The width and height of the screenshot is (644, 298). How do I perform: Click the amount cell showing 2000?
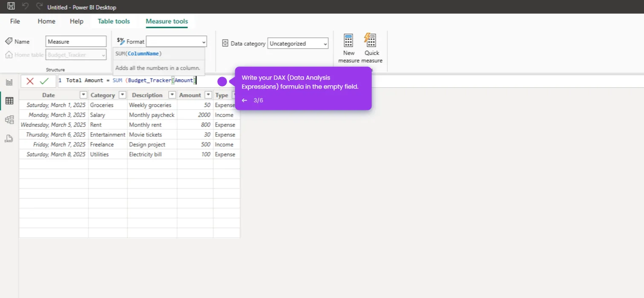[195, 115]
